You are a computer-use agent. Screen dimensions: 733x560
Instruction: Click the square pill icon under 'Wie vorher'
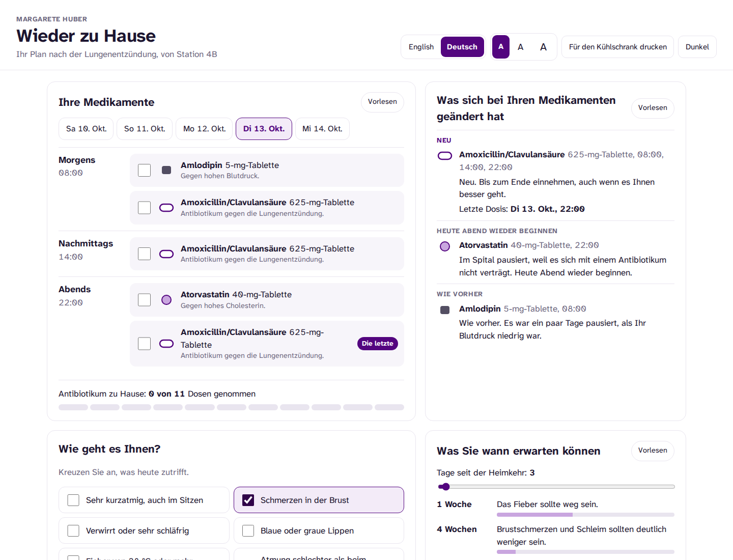click(x=445, y=310)
